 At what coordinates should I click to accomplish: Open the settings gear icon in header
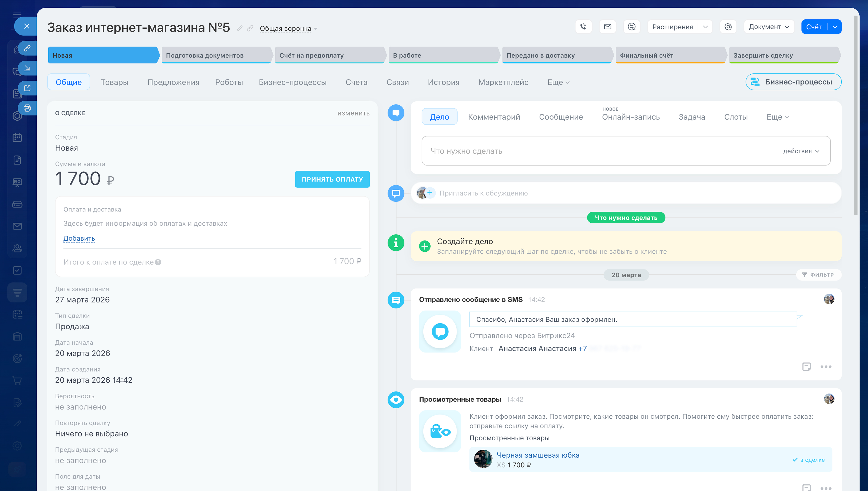(728, 27)
